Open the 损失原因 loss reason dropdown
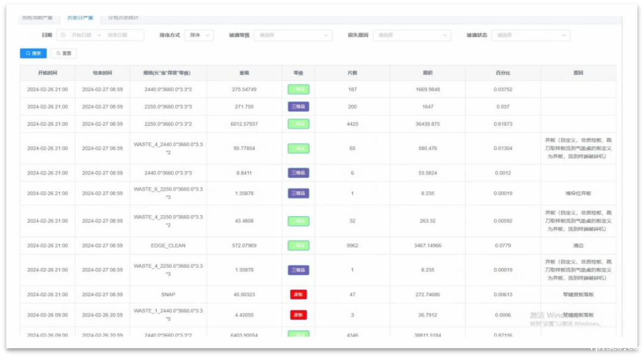This screenshot has height=357, width=644. pyautogui.click(x=412, y=35)
